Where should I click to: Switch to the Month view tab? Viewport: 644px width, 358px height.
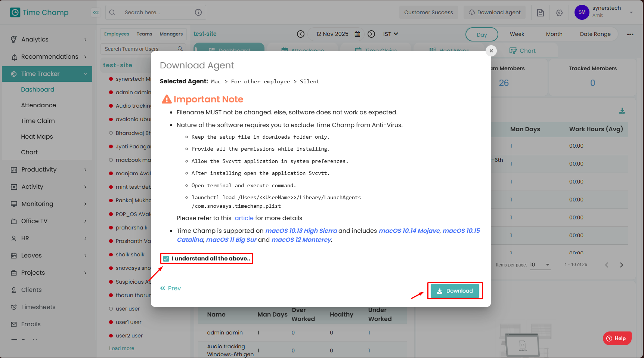point(554,34)
